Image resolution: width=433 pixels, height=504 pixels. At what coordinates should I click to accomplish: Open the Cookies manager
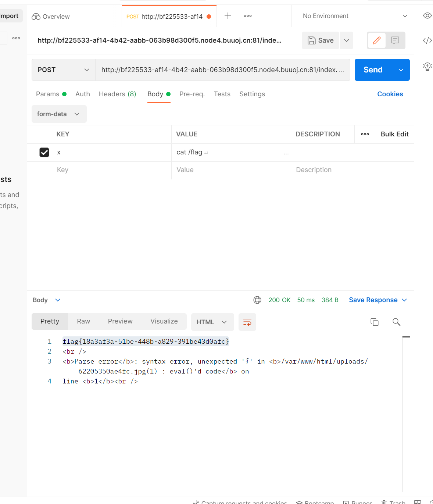point(390,94)
